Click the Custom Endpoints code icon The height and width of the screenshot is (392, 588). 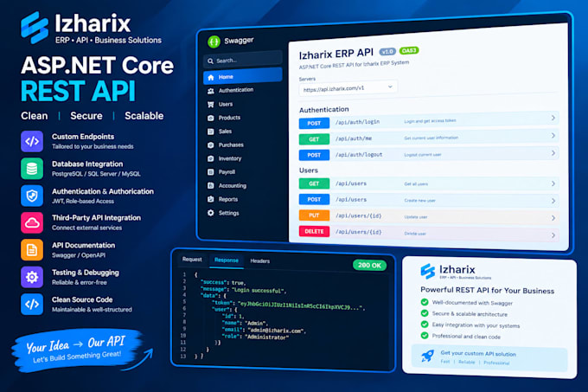coord(32,141)
